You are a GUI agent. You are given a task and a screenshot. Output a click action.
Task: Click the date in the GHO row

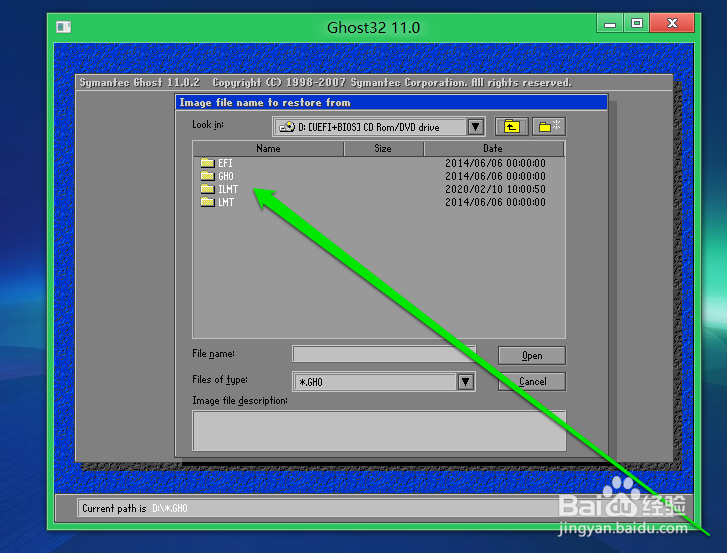click(495, 176)
